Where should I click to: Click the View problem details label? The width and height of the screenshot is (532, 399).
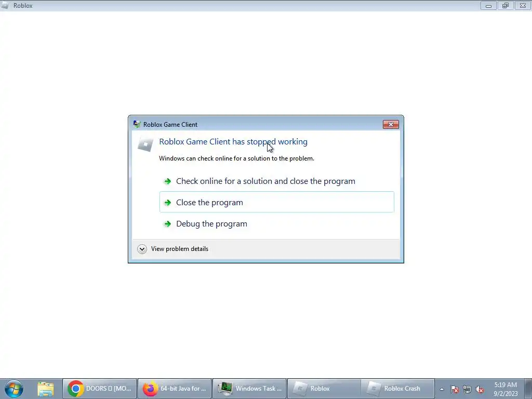(179, 249)
